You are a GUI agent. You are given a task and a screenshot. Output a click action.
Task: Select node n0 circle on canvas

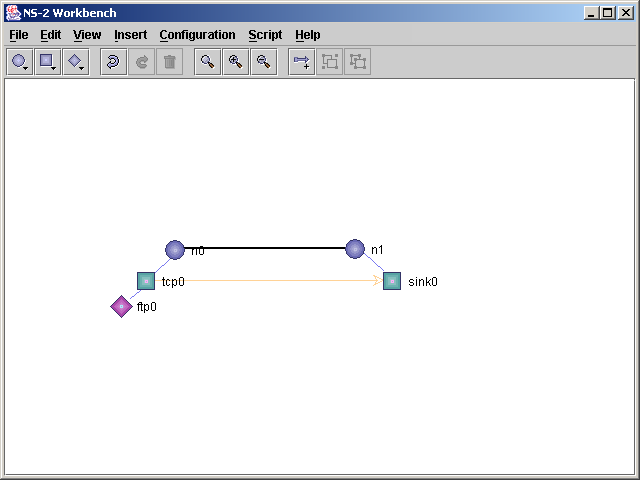coord(175,250)
